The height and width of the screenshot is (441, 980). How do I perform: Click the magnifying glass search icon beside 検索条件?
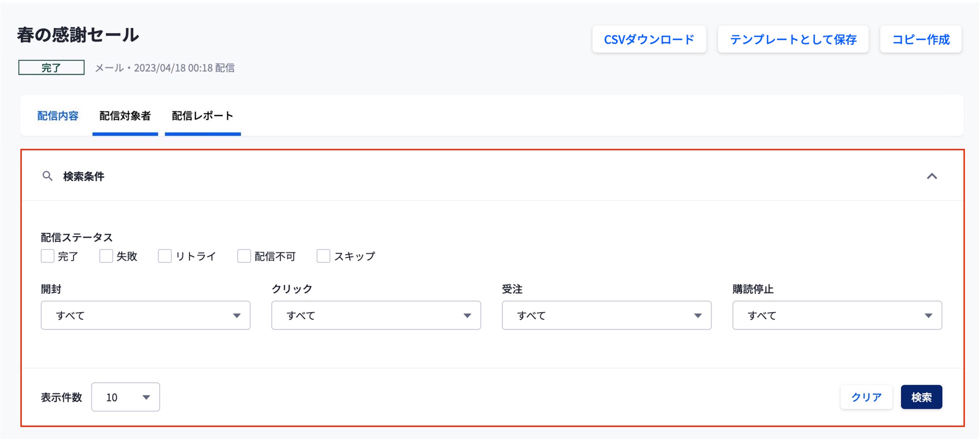47,176
